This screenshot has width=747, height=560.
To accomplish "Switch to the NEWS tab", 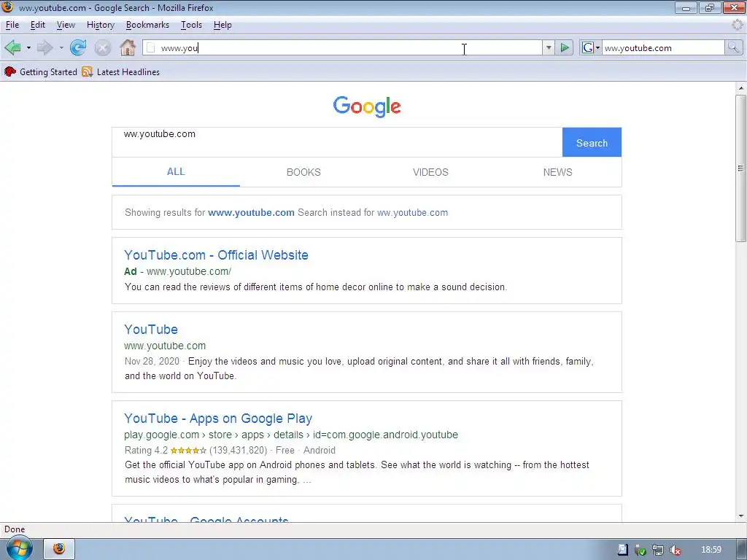I will point(558,172).
